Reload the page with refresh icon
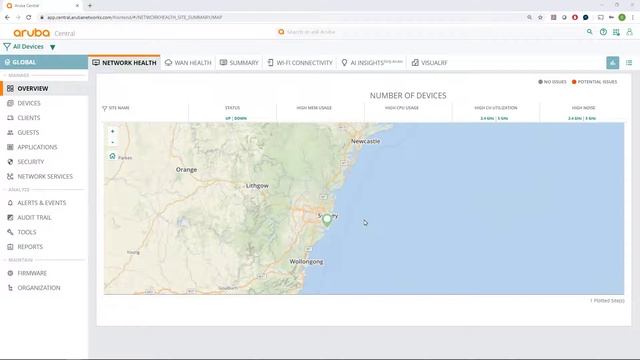Screen dimensions: 640x360 pos(29,18)
